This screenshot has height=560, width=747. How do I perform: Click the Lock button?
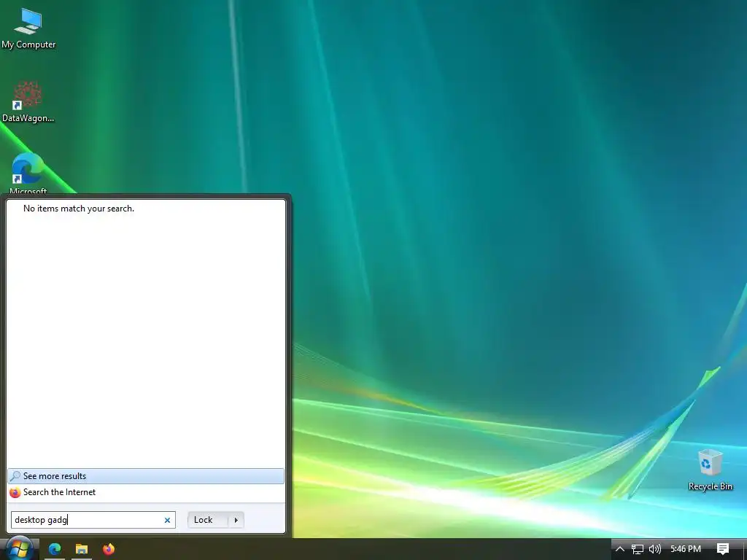(207, 520)
